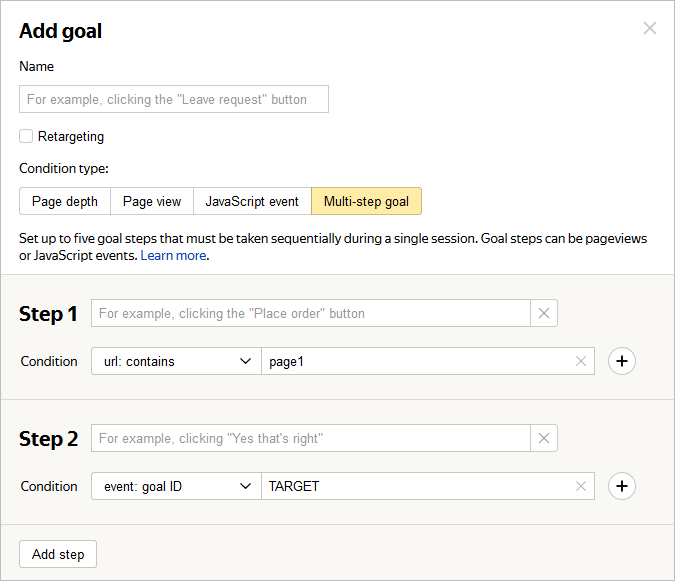Switch to Page depth condition type
675x581 pixels.
tap(65, 201)
